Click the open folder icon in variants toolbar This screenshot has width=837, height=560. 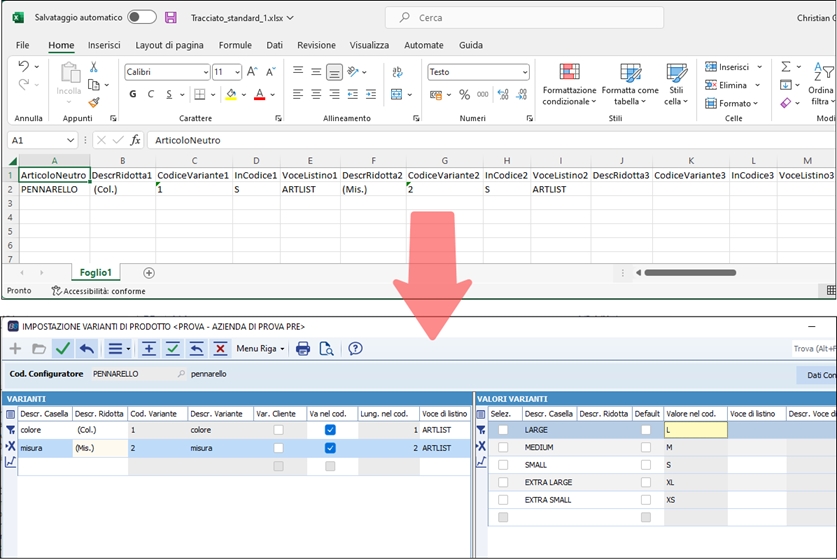pyautogui.click(x=39, y=348)
